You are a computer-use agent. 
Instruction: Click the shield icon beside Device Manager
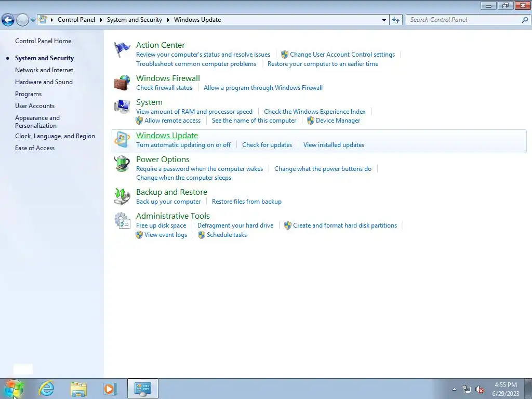[x=311, y=121]
